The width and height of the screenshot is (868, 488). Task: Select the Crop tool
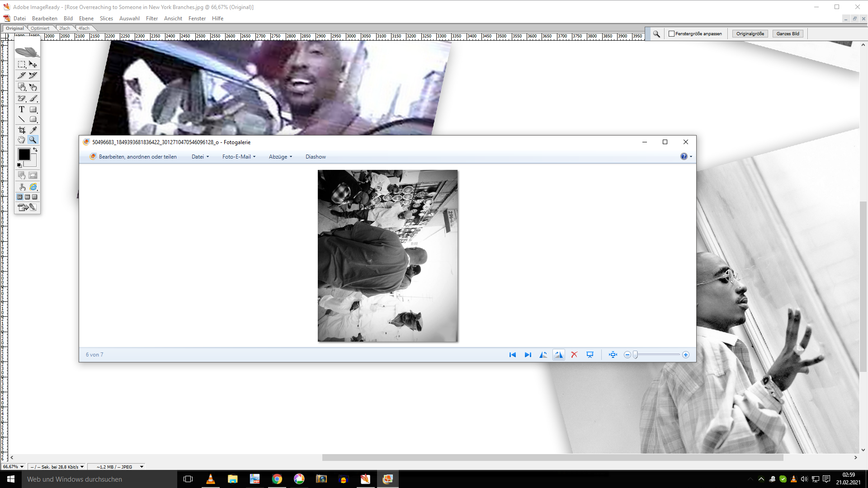coord(22,130)
